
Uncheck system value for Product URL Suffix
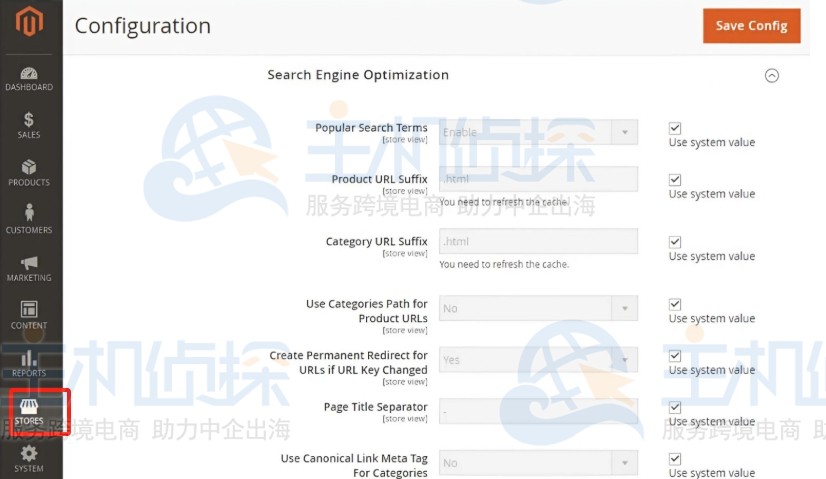click(x=675, y=180)
